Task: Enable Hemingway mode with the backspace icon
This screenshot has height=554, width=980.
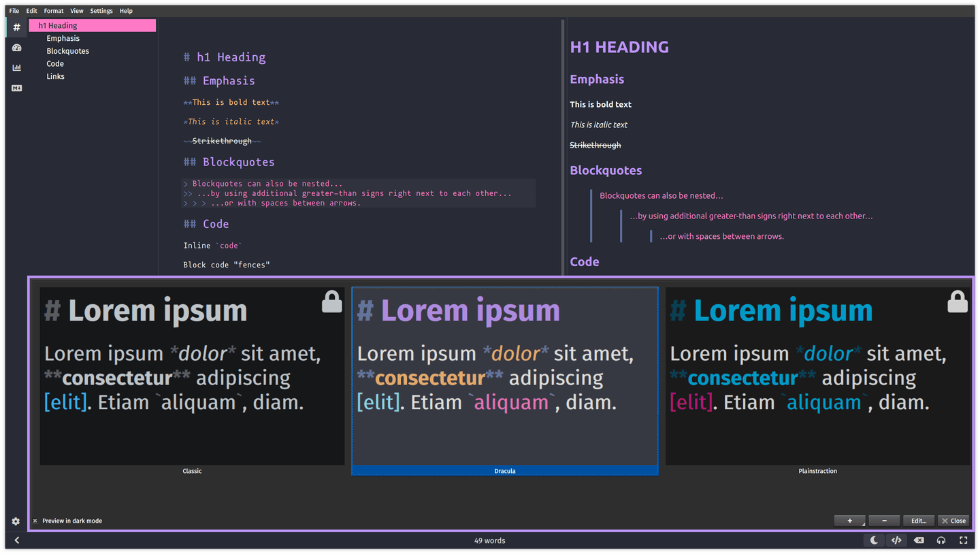Action: coord(919,540)
